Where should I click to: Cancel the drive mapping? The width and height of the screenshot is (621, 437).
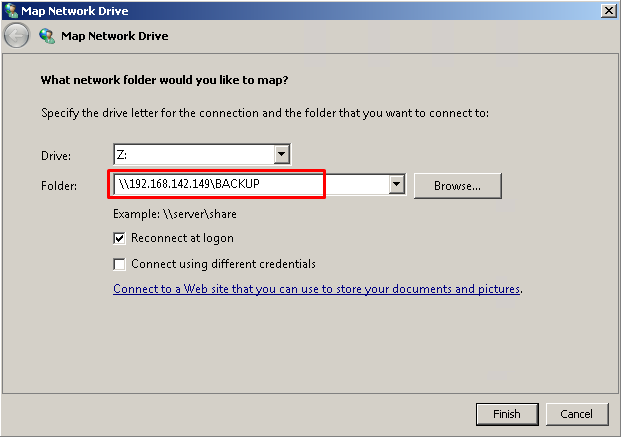577,414
